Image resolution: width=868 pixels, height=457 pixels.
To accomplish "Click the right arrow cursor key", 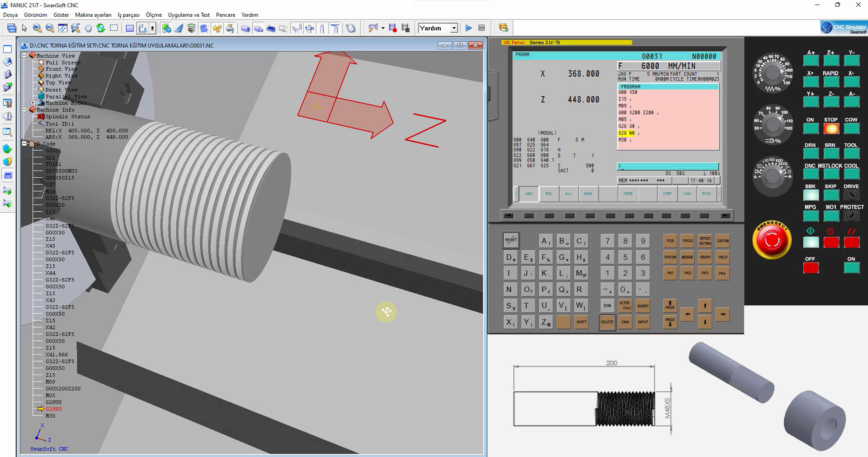I will pyautogui.click(x=722, y=314).
